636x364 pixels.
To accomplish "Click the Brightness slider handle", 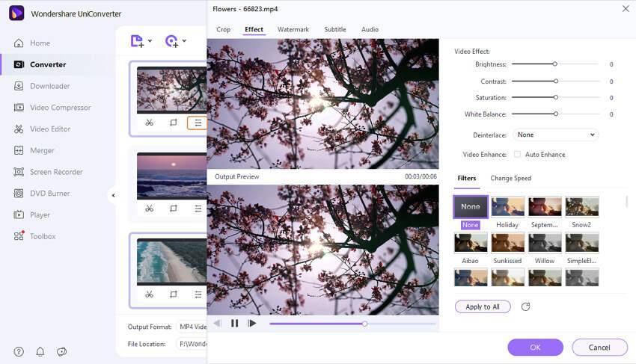I will point(555,64).
